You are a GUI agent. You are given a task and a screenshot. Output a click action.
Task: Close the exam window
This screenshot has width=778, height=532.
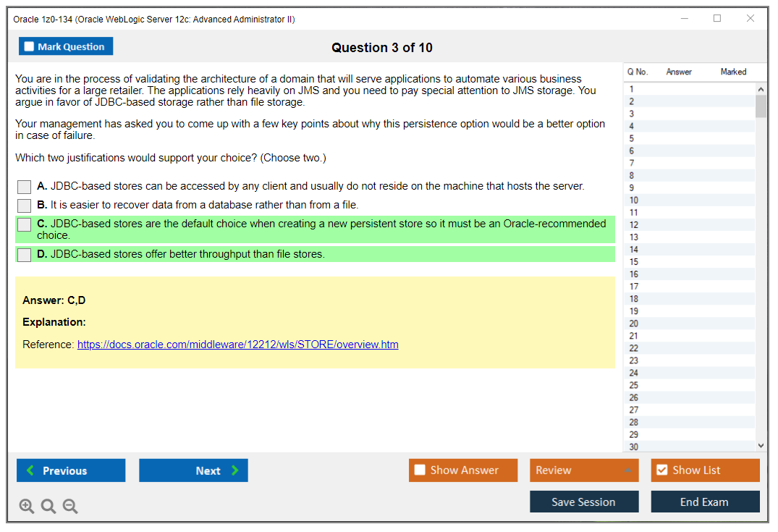tap(750, 18)
